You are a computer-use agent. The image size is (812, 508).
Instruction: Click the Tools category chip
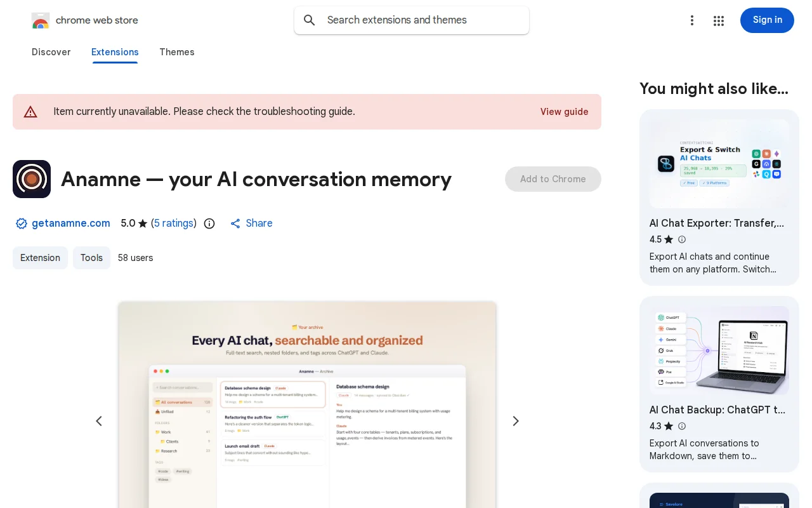click(x=91, y=258)
